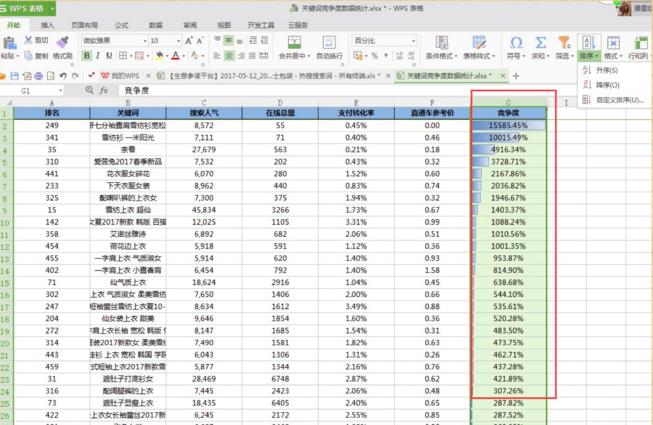Click the Print icon in quick toolbar
This screenshot has height=425, width=653.
click(x=39, y=76)
